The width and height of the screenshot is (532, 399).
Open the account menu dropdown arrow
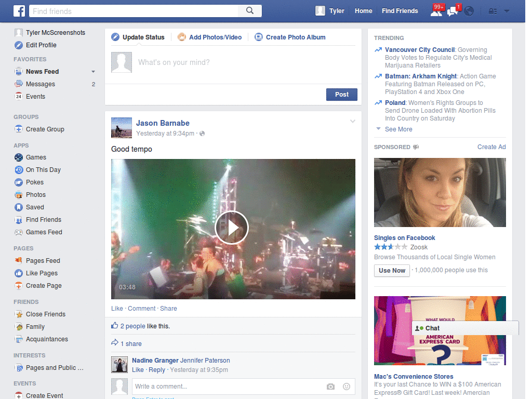507,11
